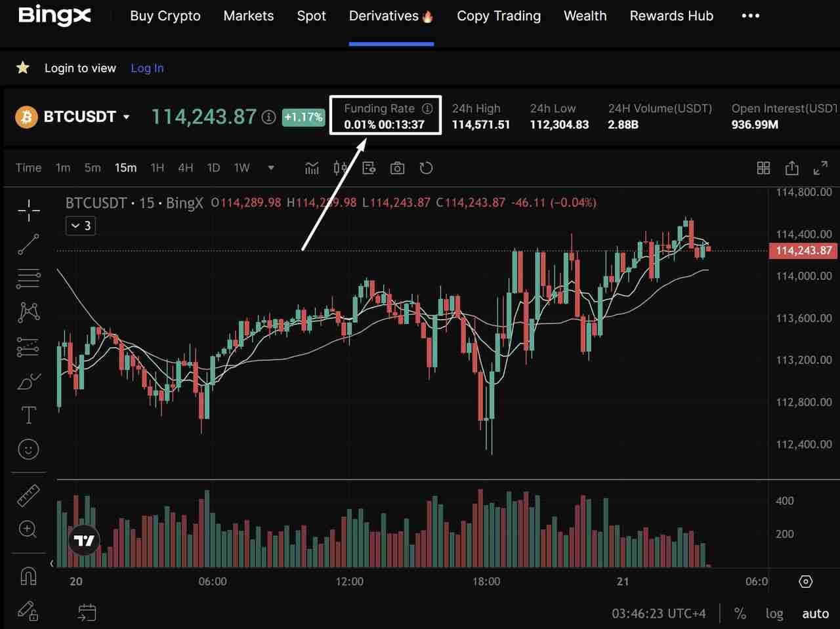Select the crosshair cursor tool
The image size is (840, 629).
point(28,210)
